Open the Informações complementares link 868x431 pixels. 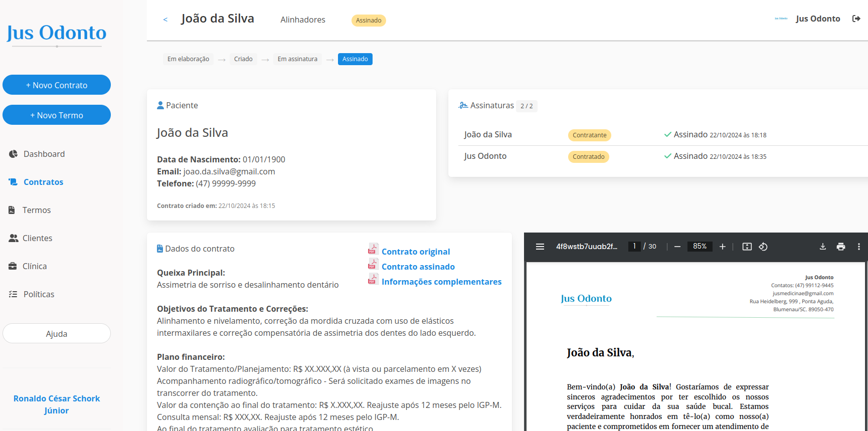pyautogui.click(x=441, y=282)
